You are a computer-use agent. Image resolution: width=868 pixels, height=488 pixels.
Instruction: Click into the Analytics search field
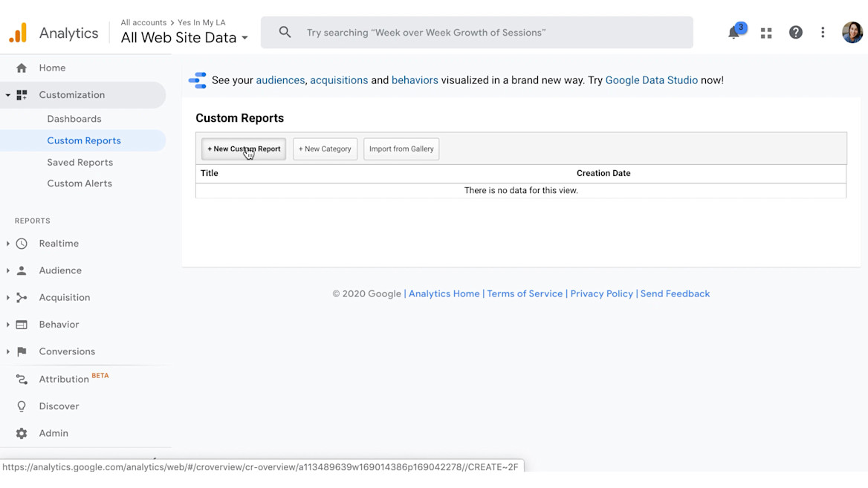[476, 33]
